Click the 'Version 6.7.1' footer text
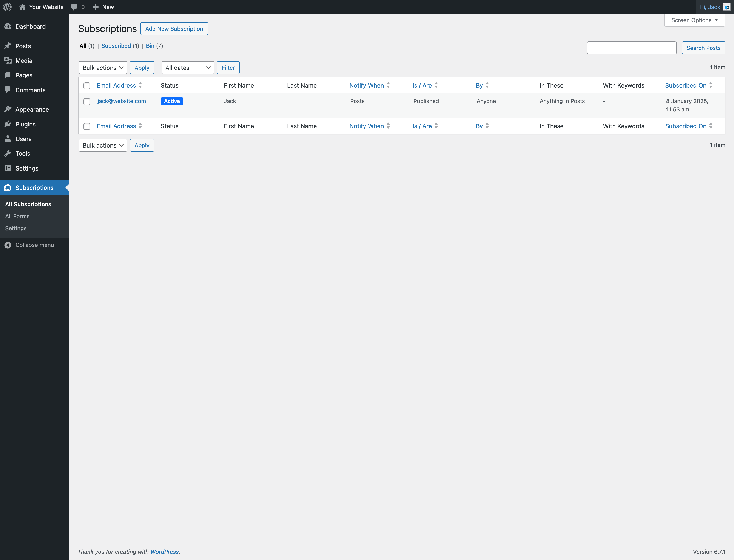This screenshot has width=734, height=560. 709,552
